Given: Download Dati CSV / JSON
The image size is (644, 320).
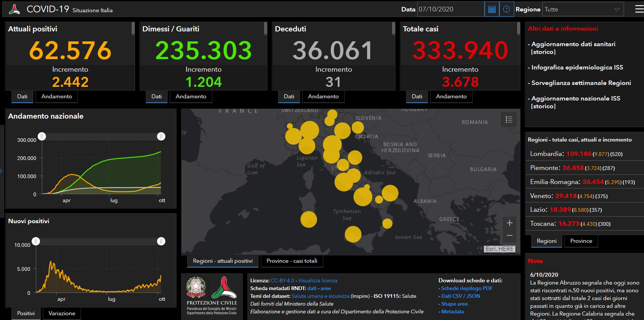Looking at the screenshot, I should tap(461, 296).
